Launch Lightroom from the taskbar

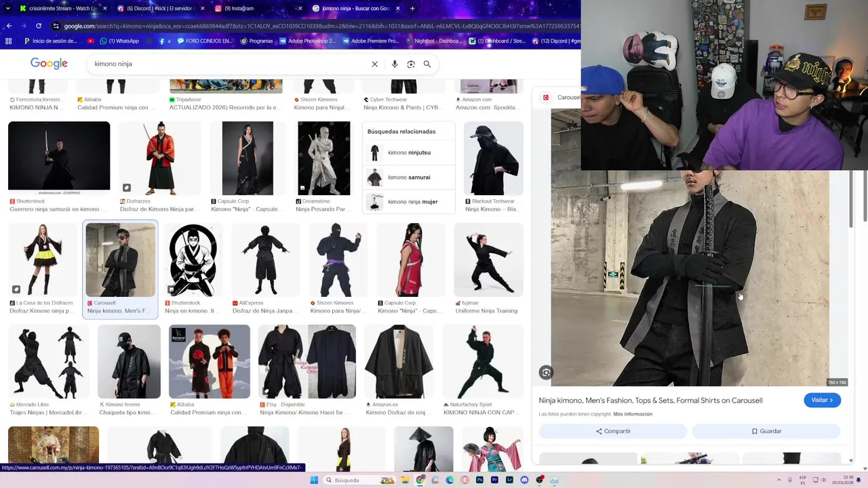click(x=509, y=480)
